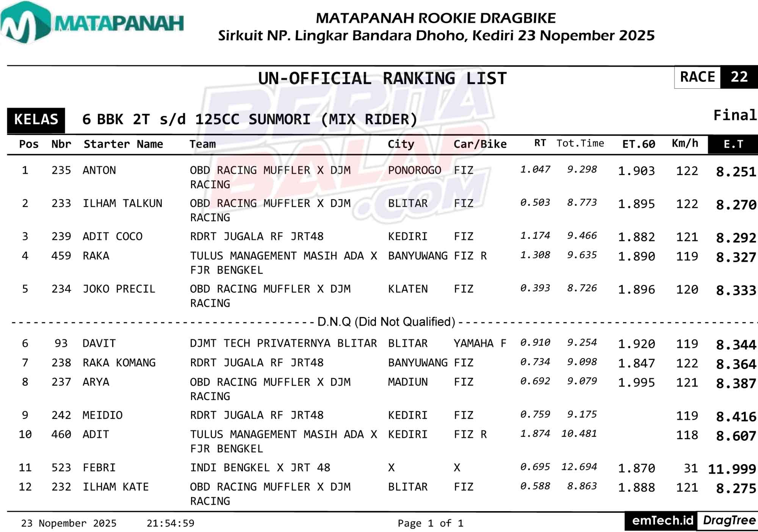Click the black KELAS label box
This screenshot has height=532, width=758.
coord(36,120)
